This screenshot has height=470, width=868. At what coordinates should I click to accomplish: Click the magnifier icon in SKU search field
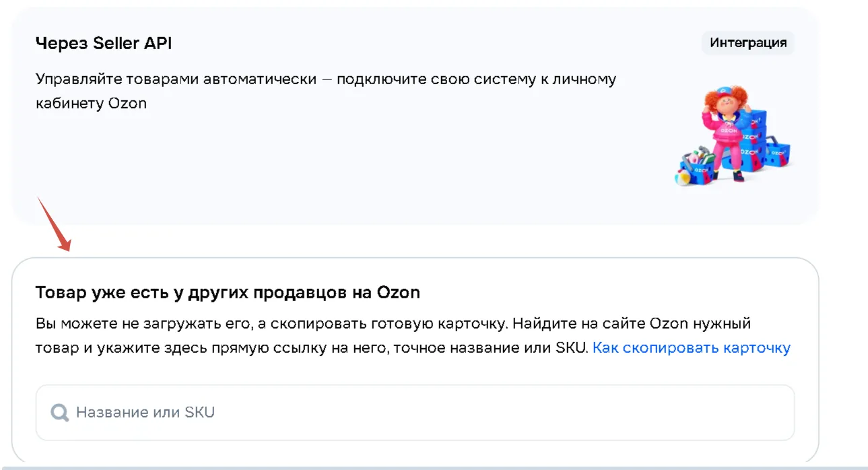[x=60, y=412]
